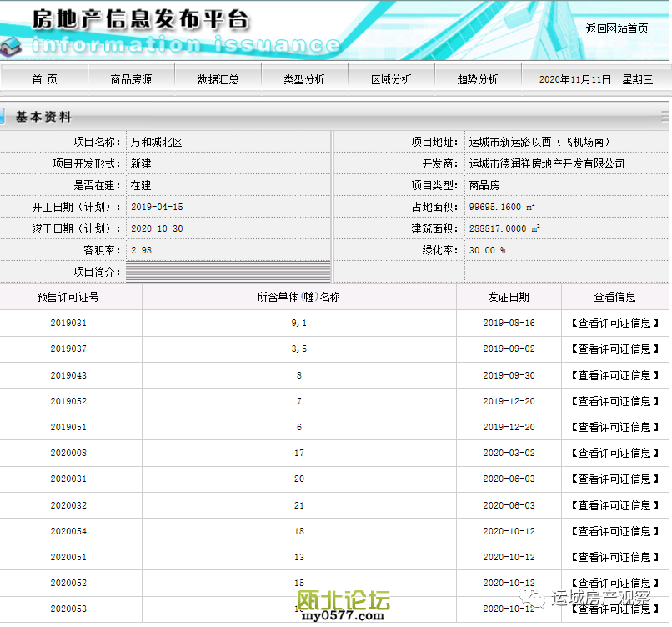The width and height of the screenshot is (672, 627).
Task: Open the 首页 navigation tab
Action: point(44,79)
